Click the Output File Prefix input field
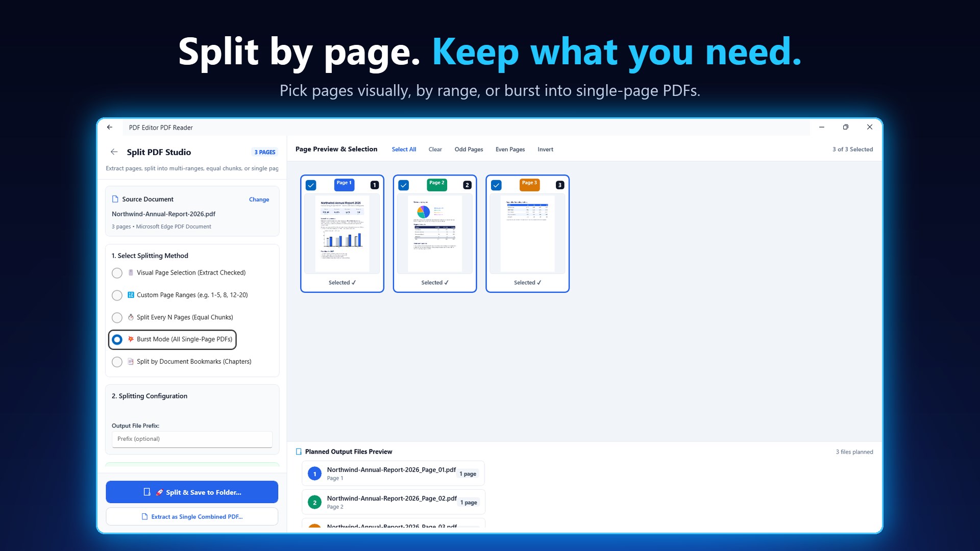 click(x=192, y=439)
